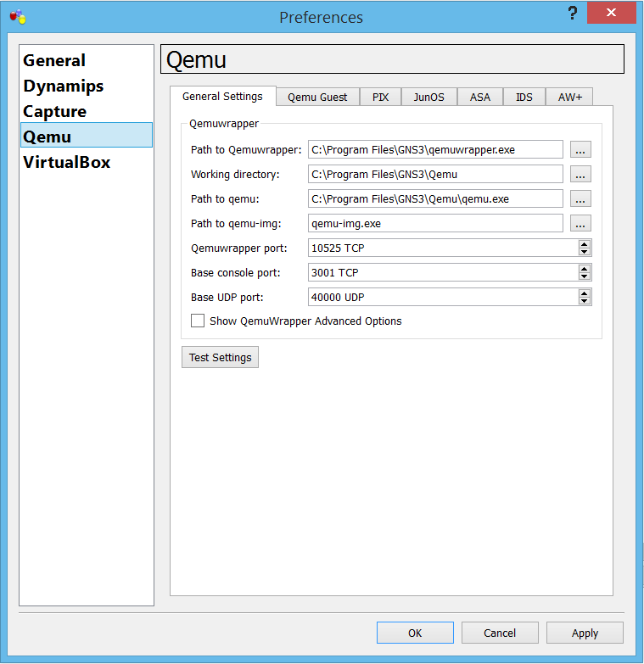Click the Apply button
Viewport: 644px width, 664px height.
tap(585, 633)
